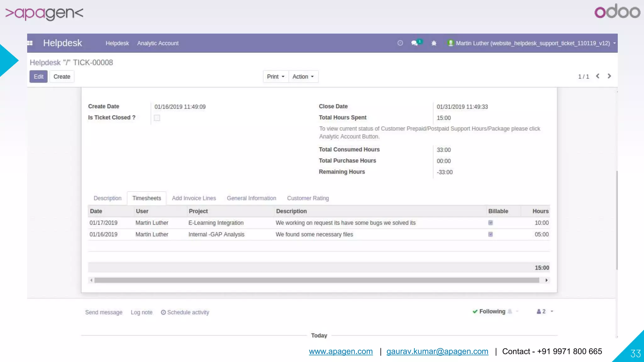The height and width of the screenshot is (362, 644).
Task: Click the Edit button
Action: coord(38,77)
